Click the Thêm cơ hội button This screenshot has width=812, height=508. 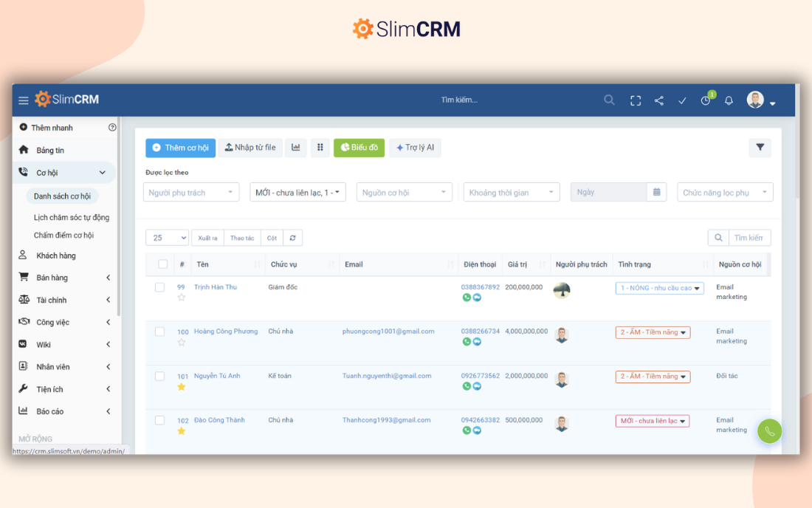(180, 148)
